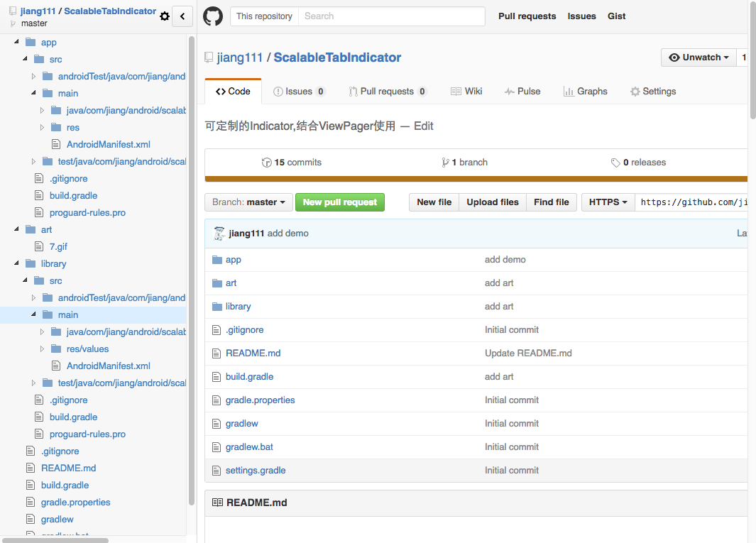This screenshot has width=756, height=543.
Task: Open the Issues tab
Action: pyautogui.click(x=299, y=91)
